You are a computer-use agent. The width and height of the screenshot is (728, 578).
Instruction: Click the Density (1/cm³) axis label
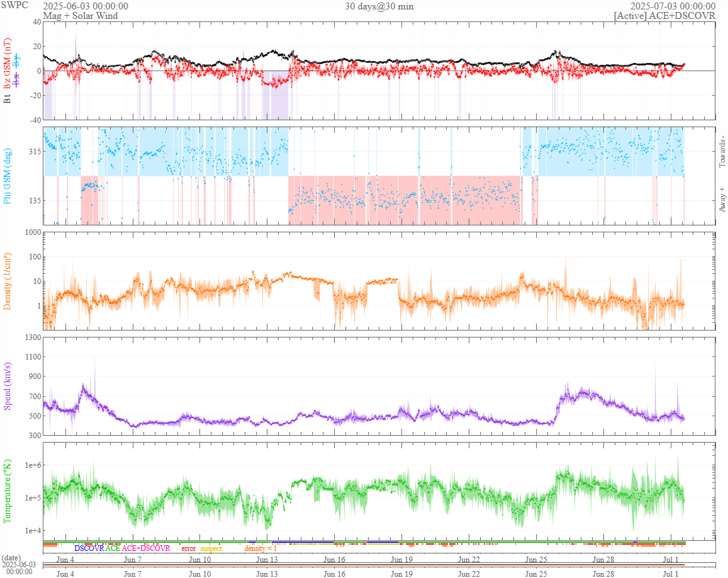[x=7, y=281]
